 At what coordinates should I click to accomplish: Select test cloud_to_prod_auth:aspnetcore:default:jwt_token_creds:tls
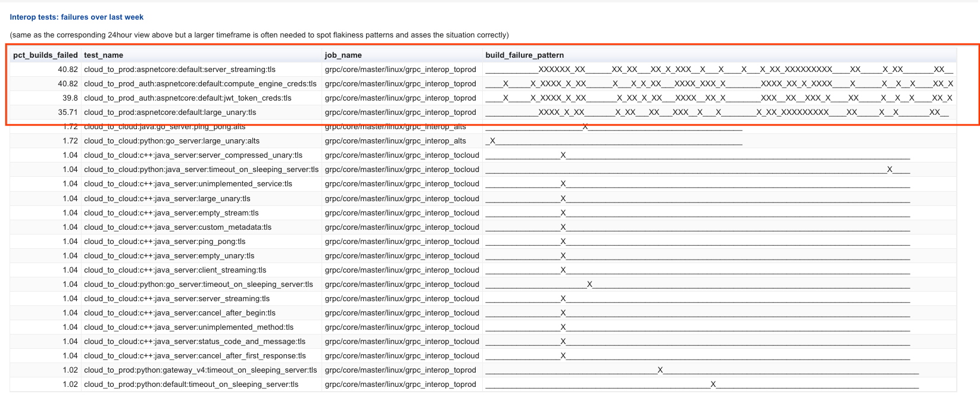188,98
